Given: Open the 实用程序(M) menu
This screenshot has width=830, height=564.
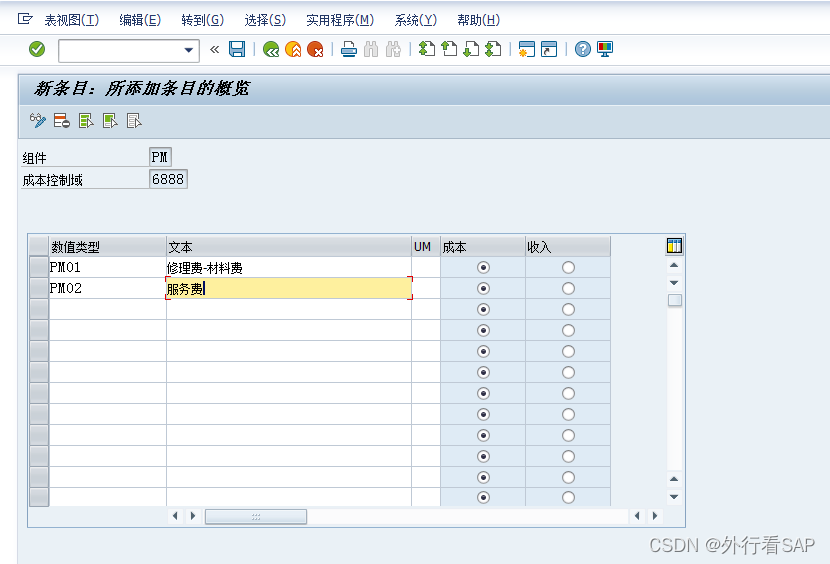Looking at the screenshot, I should click(340, 20).
